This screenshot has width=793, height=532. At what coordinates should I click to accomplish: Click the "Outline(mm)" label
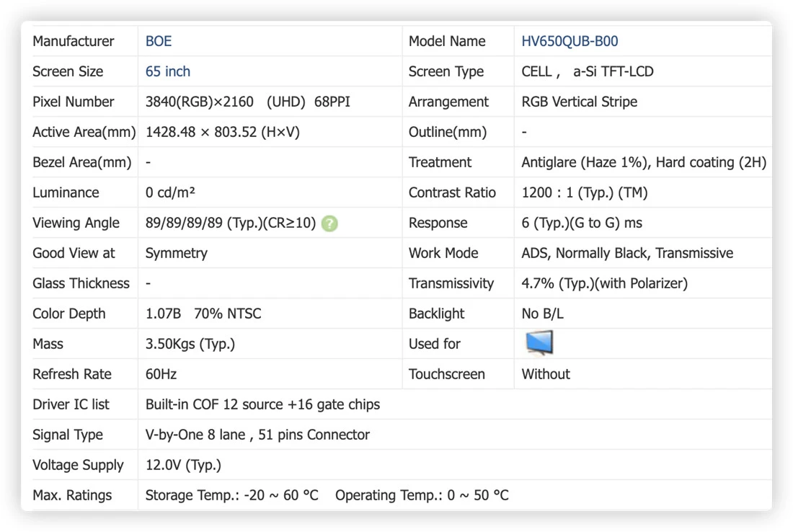[x=448, y=132]
